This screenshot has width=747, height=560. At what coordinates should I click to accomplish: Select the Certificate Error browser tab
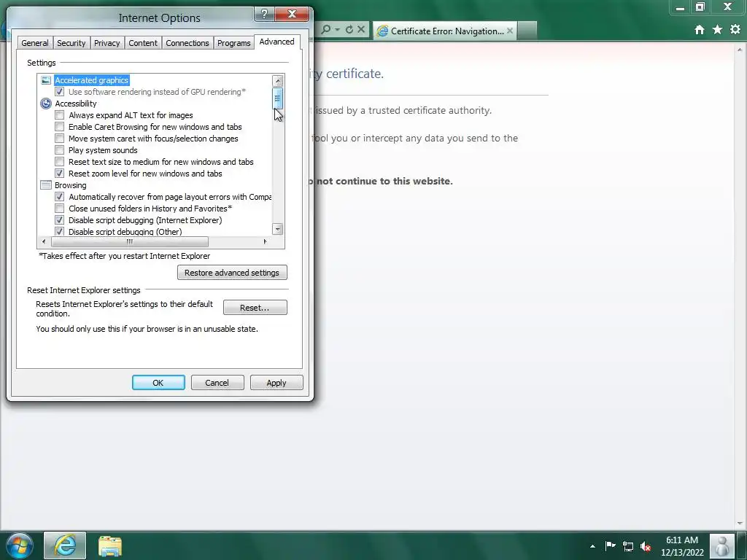444,31
